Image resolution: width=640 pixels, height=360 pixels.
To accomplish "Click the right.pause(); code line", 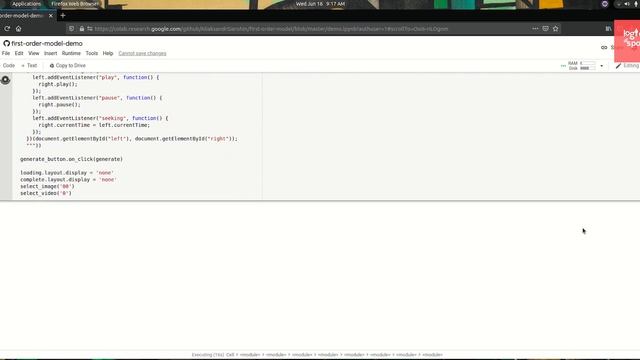I will coord(59,105).
